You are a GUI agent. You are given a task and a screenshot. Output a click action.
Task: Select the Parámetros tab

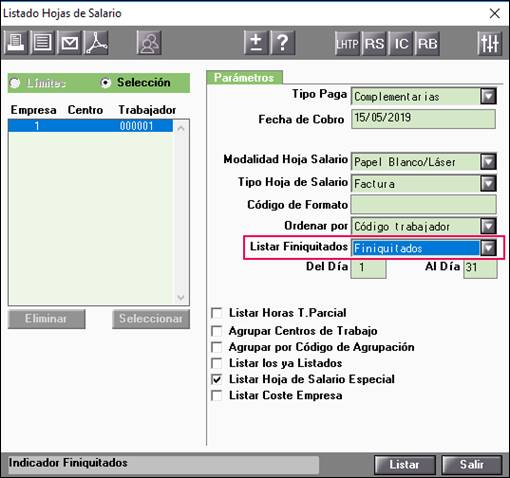pyautogui.click(x=244, y=78)
